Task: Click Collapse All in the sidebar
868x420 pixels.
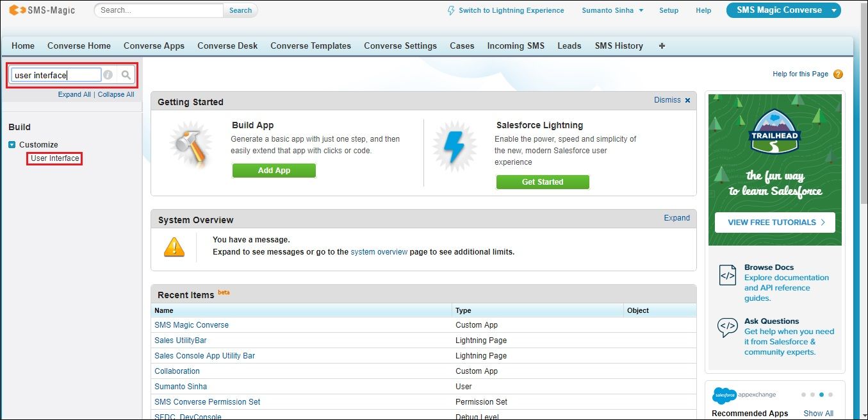Action: [116, 94]
